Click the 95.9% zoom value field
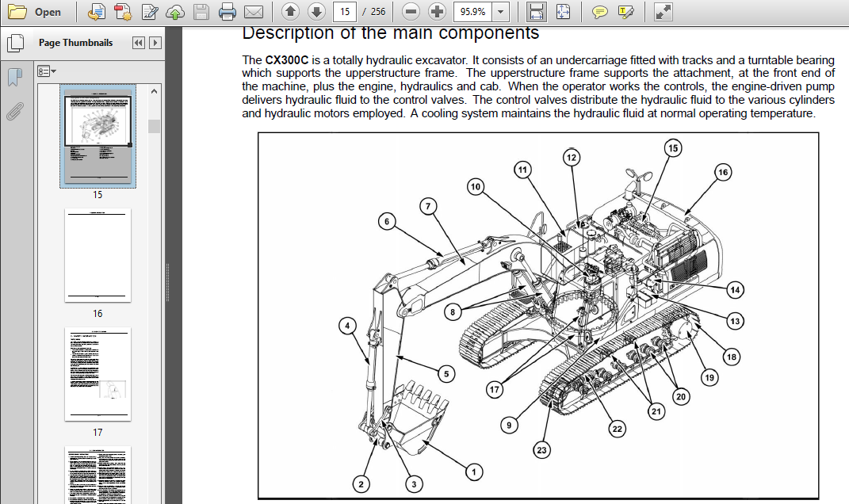Viewport: 849px width, 504px height. [472, 11]
